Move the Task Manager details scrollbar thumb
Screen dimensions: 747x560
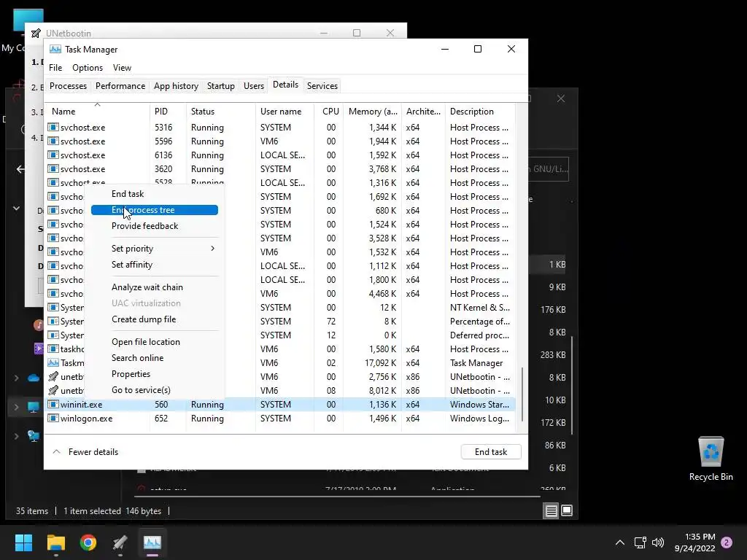tap(522, 394)
